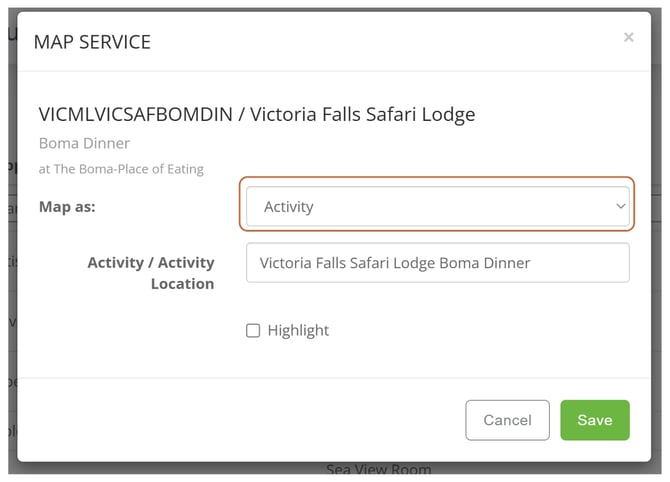Click the "Highlight" checkbox label
Image resolution: width=670 pixels, height=482 pixels.
pyautogui.click(x=298, y=331)
